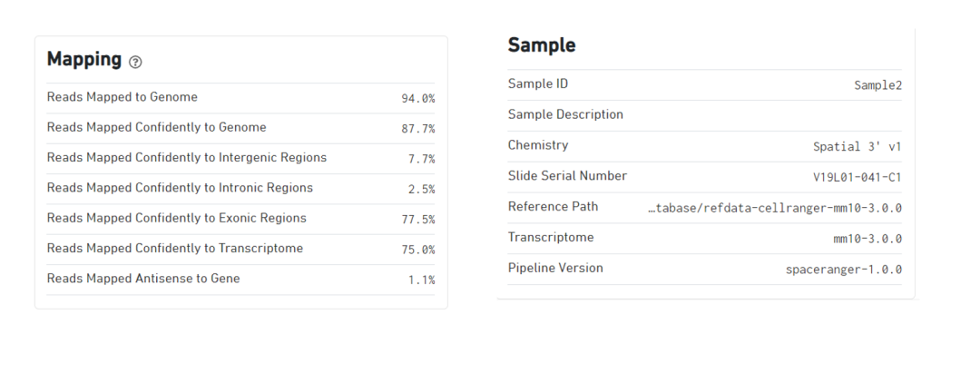Image resolution: width=980 pixels, height=383 pixels.
Task: Click Pipeline Version spaceranger-1.0.0 value
Action: (x=843, y=270)
